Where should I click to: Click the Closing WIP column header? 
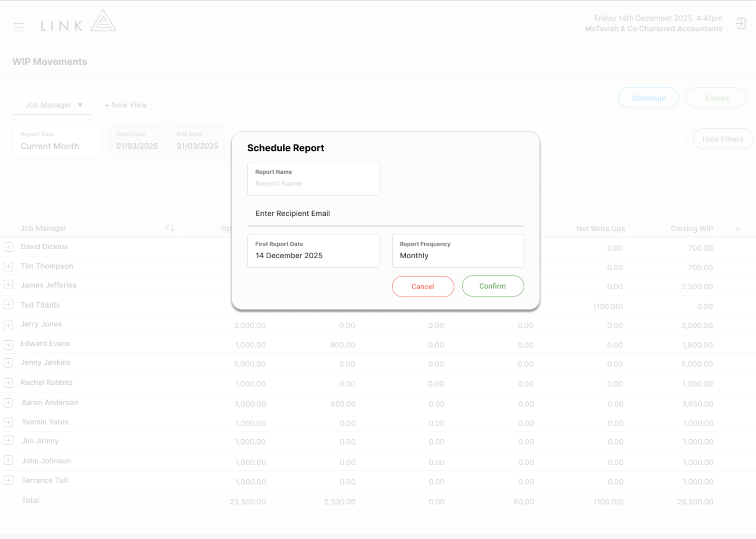(x=692, y=229)
